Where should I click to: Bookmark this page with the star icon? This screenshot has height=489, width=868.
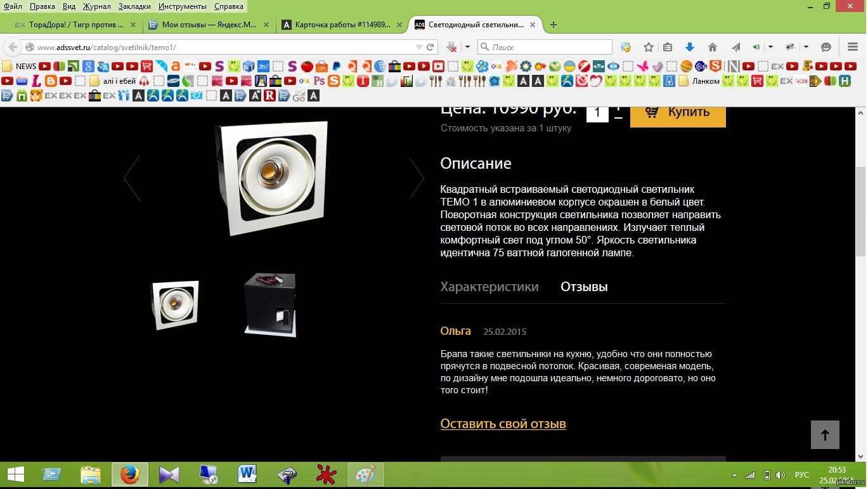(x=648, y=47)
